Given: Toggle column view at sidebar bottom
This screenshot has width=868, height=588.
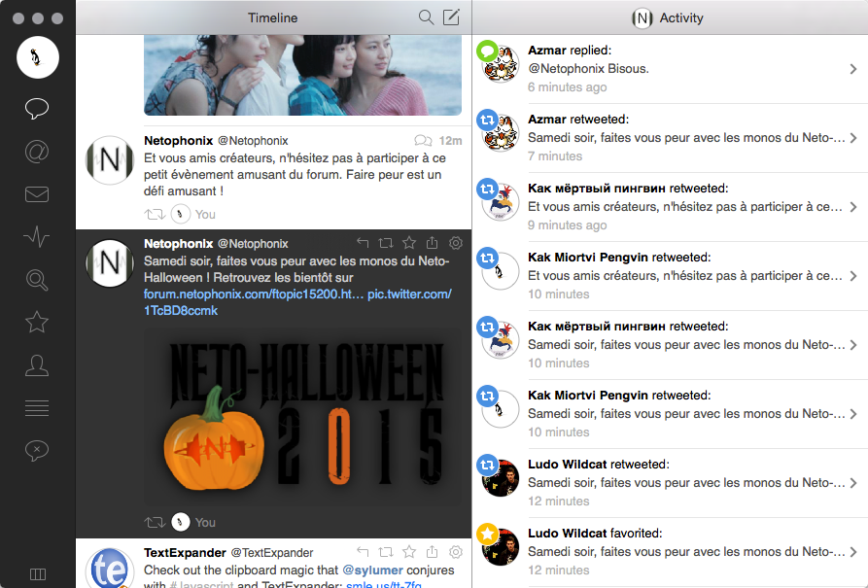Looking at the screenshot, I should click(x=37, y=574).
